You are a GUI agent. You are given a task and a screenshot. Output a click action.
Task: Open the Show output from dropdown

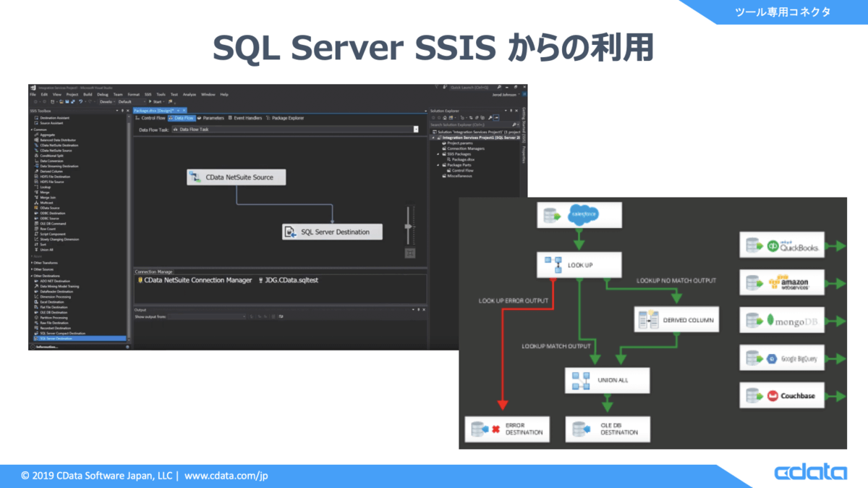coord(207,316)
